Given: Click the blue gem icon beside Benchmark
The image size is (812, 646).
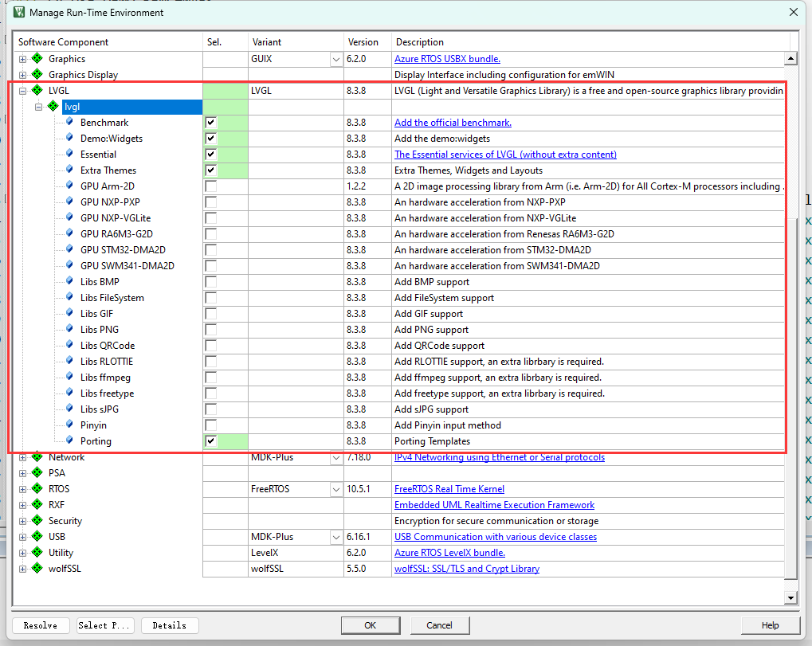Looking at the screenshot, I should click(69, 122).
